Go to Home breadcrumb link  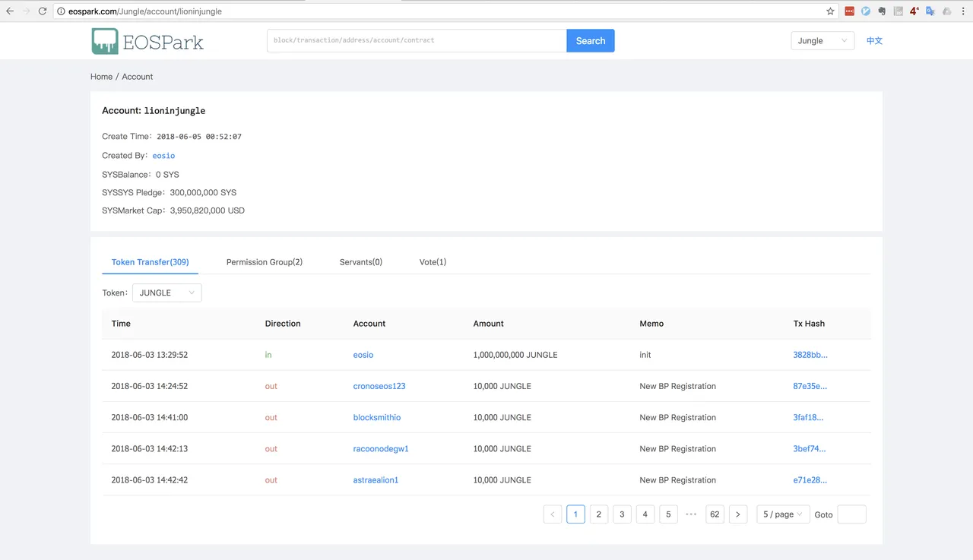click(x=101, y=77)
